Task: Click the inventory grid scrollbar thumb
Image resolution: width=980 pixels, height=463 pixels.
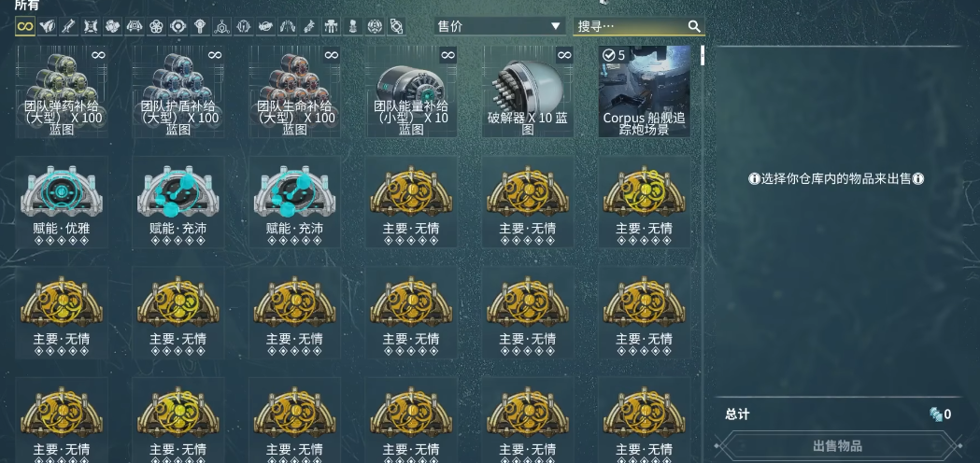Action: (x=703, y=55)
